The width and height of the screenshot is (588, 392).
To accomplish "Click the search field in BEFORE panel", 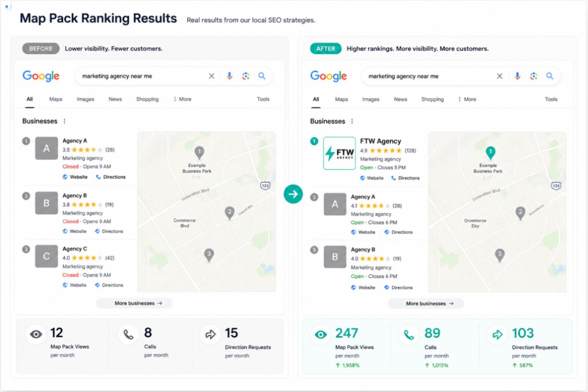I will (x=174, y=76).
